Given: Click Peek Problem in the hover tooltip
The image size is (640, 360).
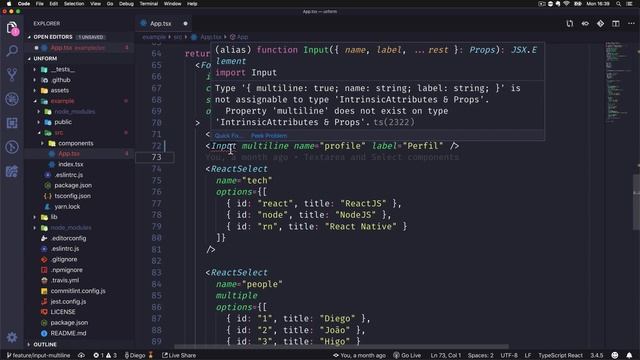Looking at the screenshot, I should 269,136.
